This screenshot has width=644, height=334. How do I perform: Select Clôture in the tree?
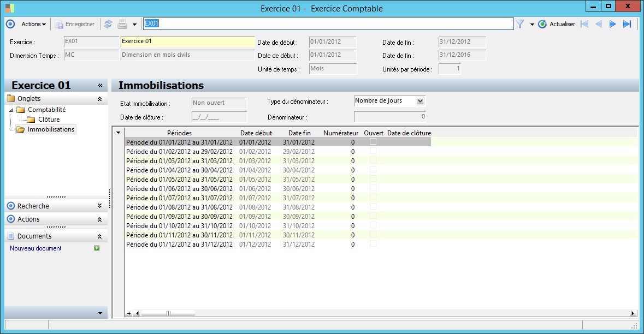click(x=49, y=120)
